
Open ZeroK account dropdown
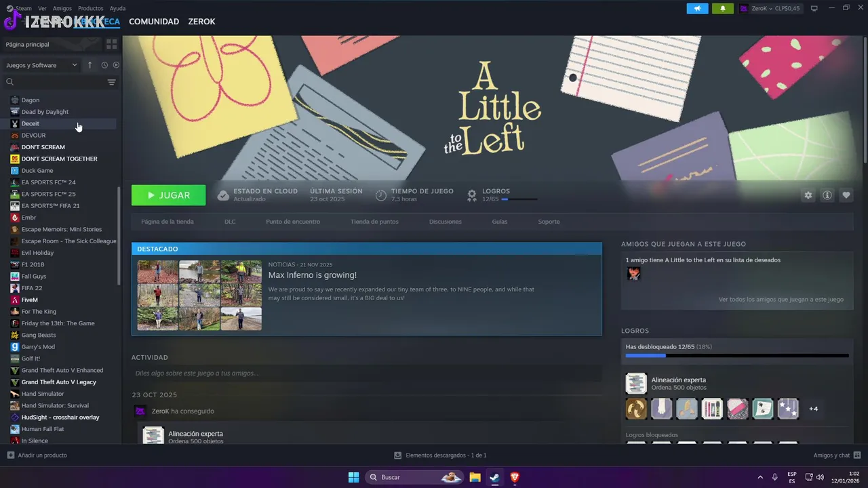point(770,9)
